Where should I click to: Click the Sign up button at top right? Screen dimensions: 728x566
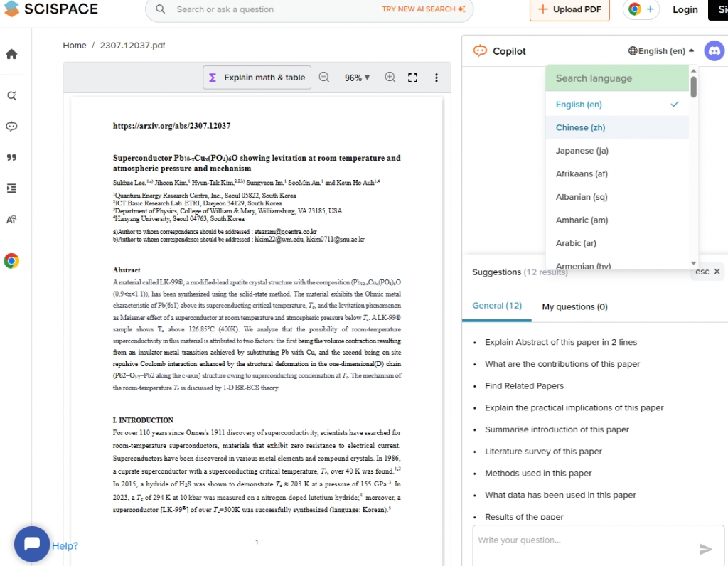718,9
